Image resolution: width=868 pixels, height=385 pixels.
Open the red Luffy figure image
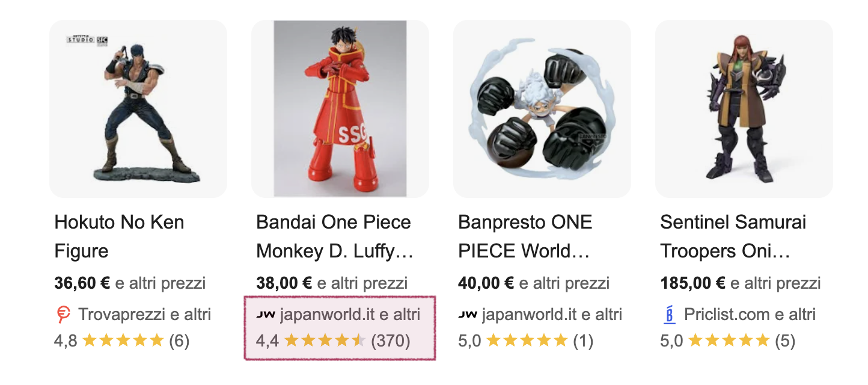tap(340, 109)
